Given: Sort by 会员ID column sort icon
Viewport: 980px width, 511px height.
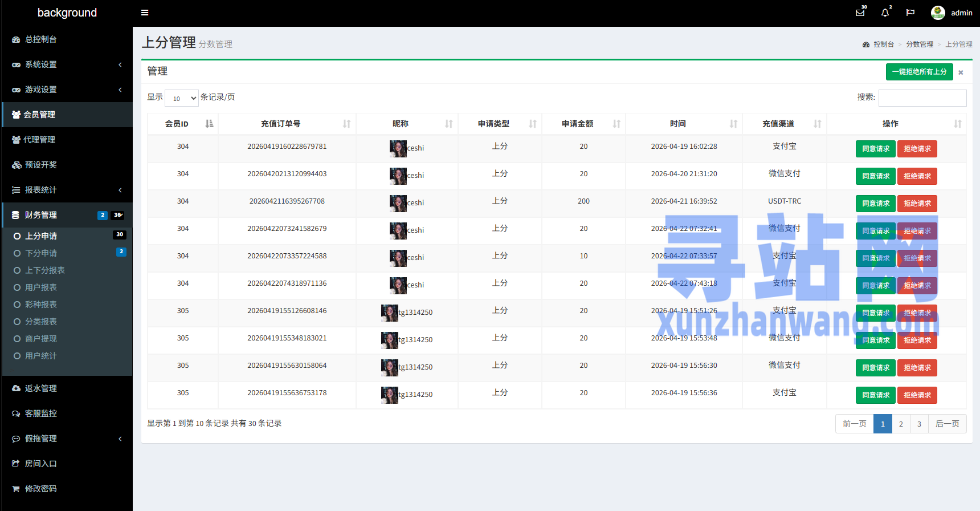Looking at the screenshot, I should coord(209,124).
